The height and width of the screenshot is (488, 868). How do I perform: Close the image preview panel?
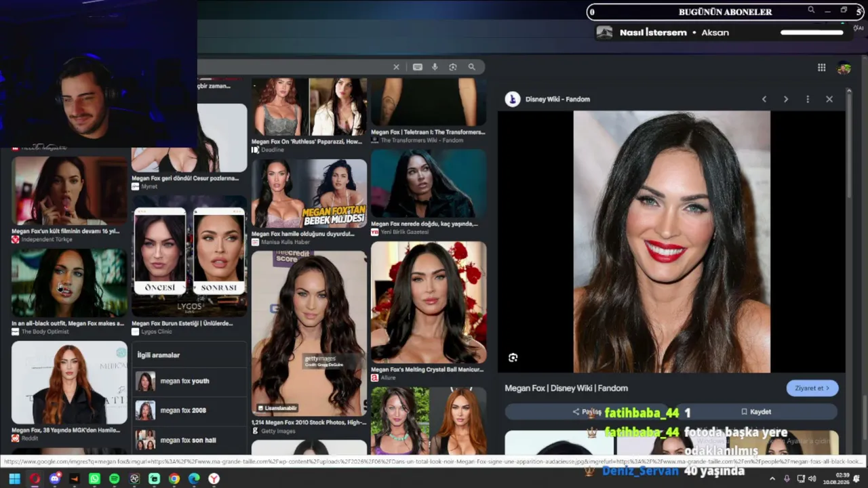click(829, 99)
